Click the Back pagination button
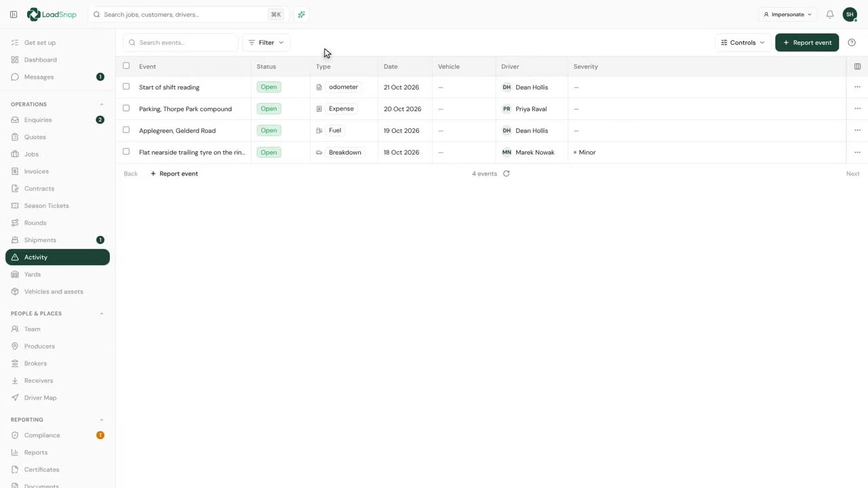Screen dimensions: 868x488 [x=131, y=174]
